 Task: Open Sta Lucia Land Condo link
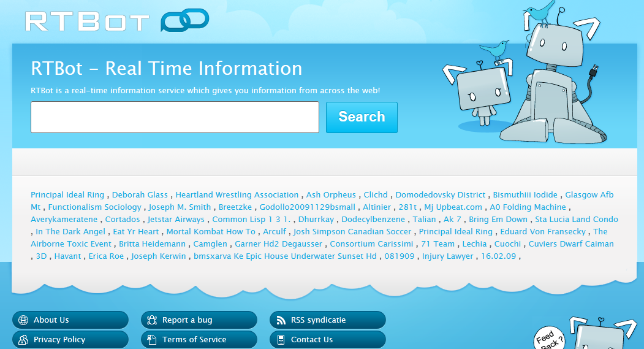[x=577, y=220]
